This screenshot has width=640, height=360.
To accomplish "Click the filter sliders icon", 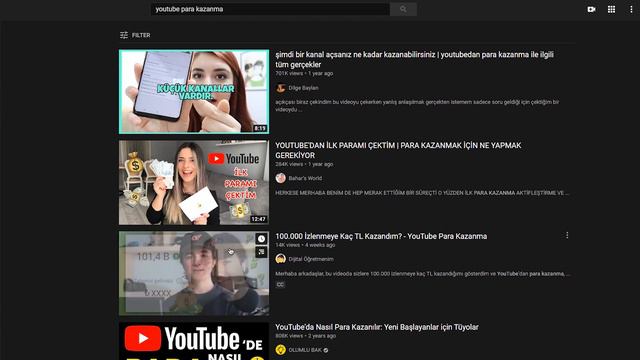I will coord(124,35).
